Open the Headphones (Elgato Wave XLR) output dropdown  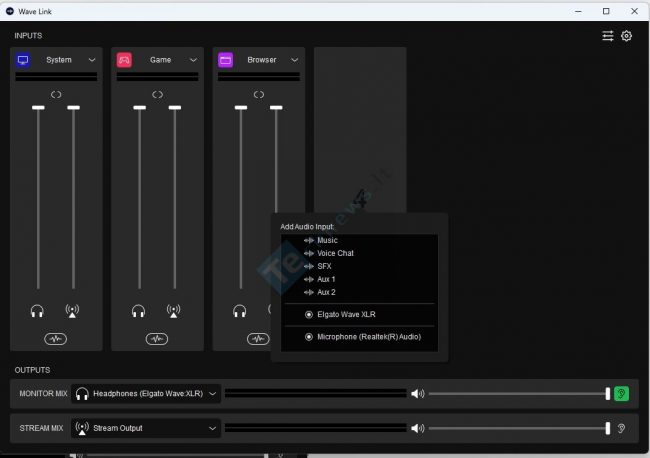(146, 393)
